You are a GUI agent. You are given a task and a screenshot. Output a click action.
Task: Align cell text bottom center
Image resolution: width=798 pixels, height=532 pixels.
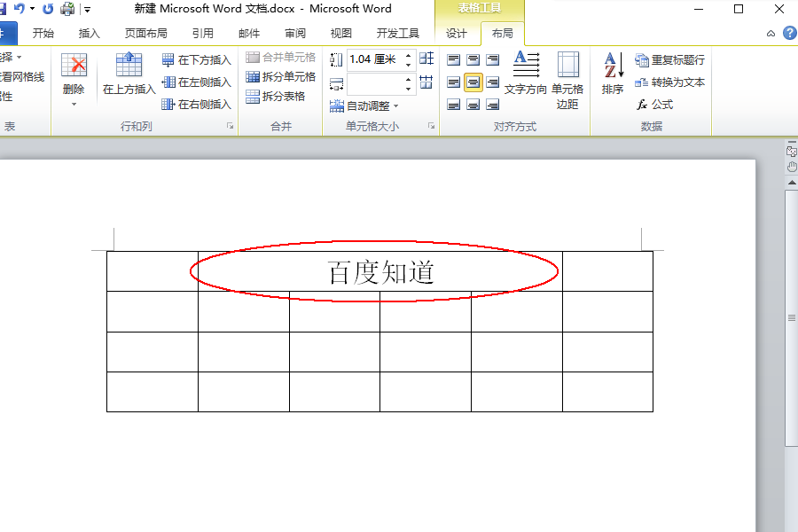[473, 105]
